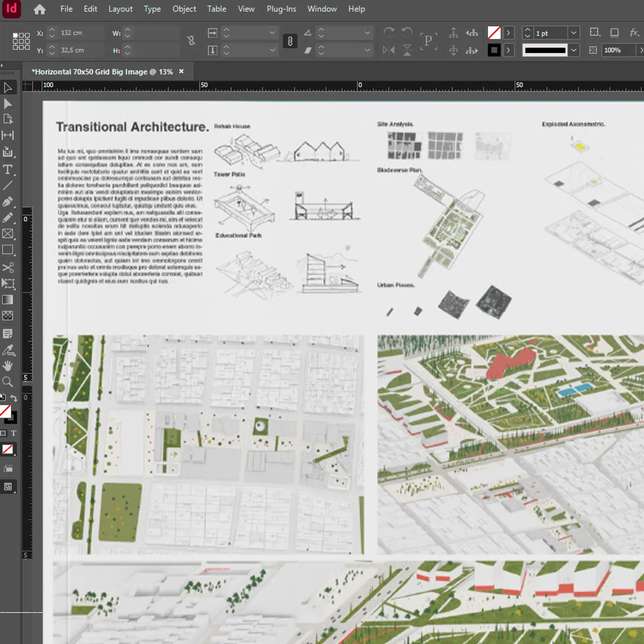
Task: Expand the stroke style dropdown
Action: point(574,50)
